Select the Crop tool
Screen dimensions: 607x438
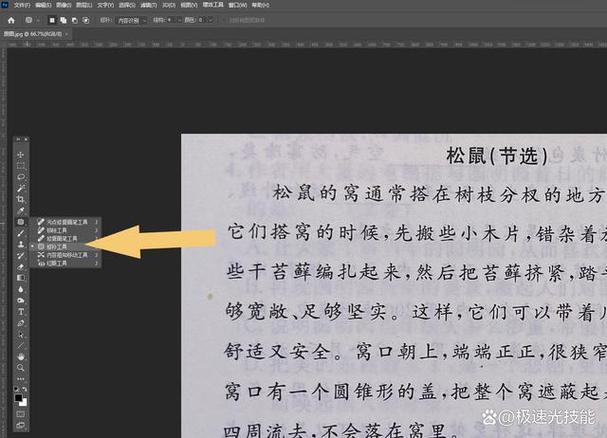click(x=21, y=200)
